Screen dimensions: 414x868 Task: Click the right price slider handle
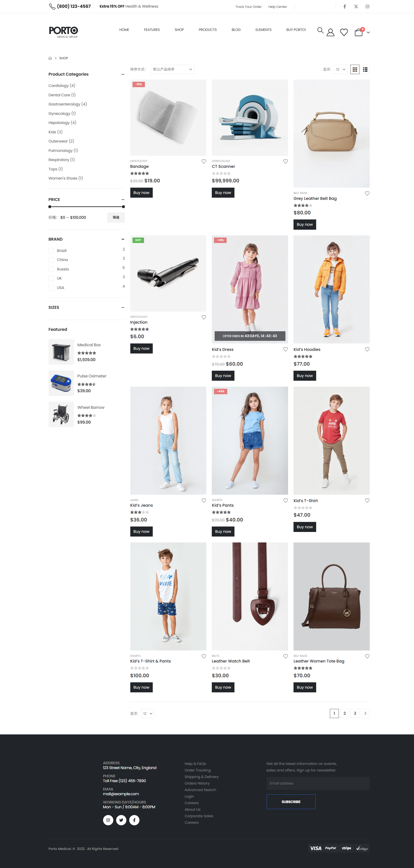pyautogui.click(x=123, y=207)
